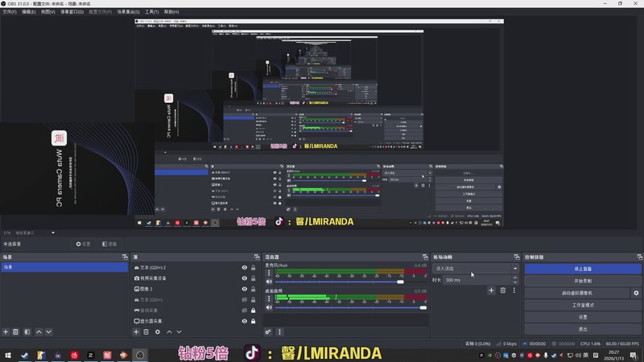The width and height of the screenshot is (644, 362).
Task: Open the 视图(V) menu
Action: click(47, 12)
